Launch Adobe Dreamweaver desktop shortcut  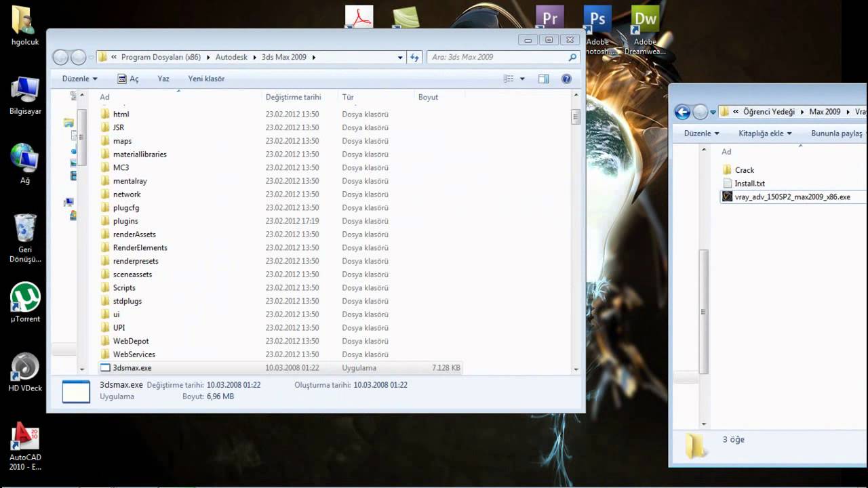pos(645,30)
